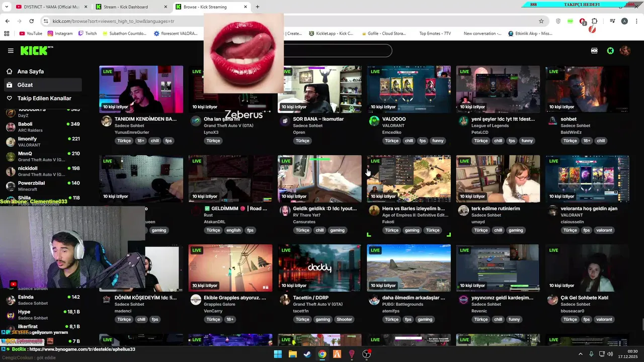The height and width of the screenshot is (362, 644).
Task: Open the YouTube bookmark
Action: pos(31,34)
